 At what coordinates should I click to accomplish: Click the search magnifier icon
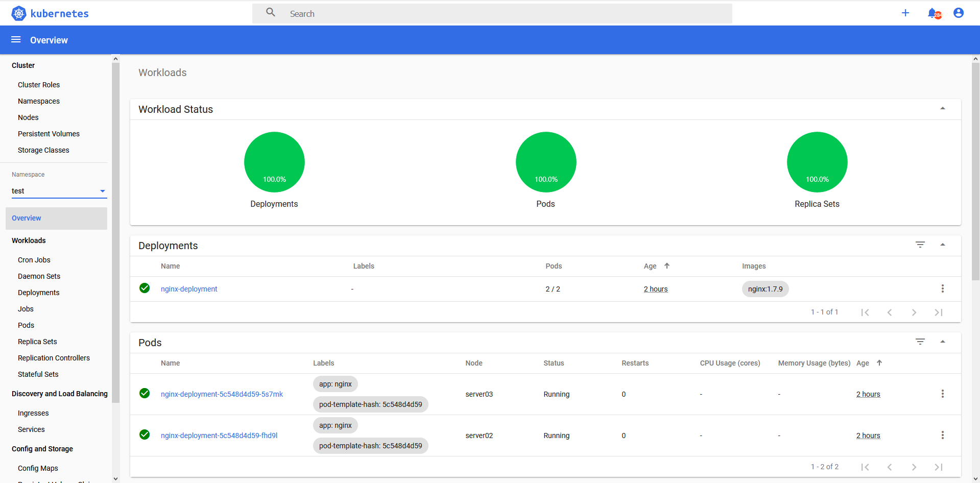[271, 12]
